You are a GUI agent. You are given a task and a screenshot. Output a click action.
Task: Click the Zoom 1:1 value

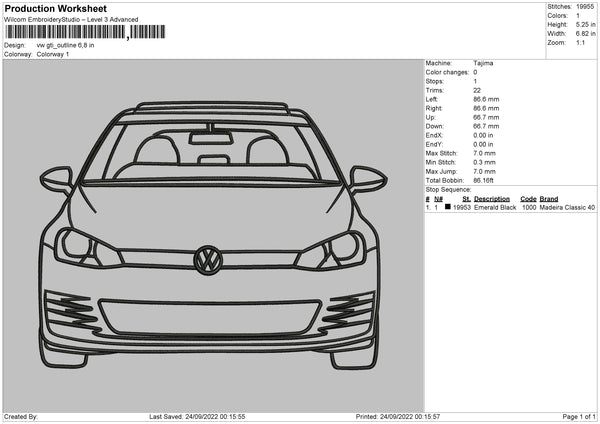[x=579, y=43]
